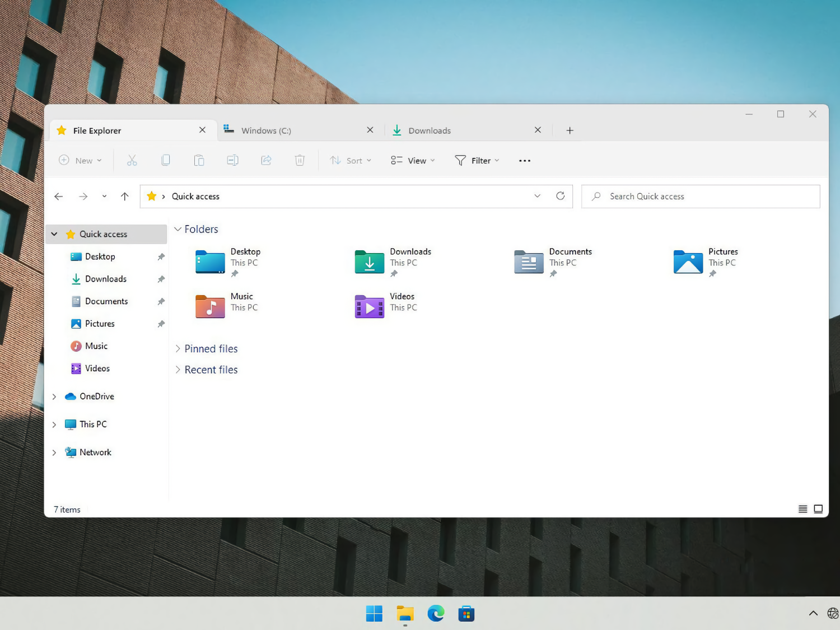
Task: Click the Rename icon in toolbar
Action: 232,161
